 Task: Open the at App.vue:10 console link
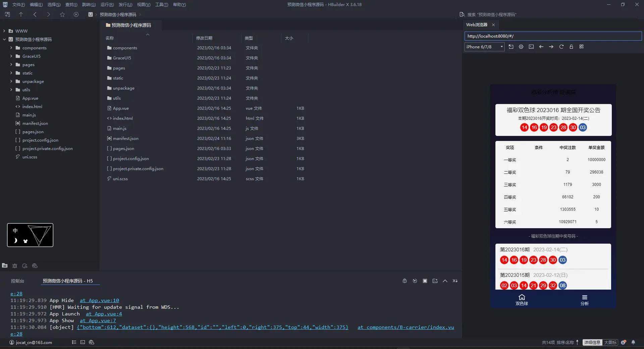pyautogui.click(x=99, y=300)
